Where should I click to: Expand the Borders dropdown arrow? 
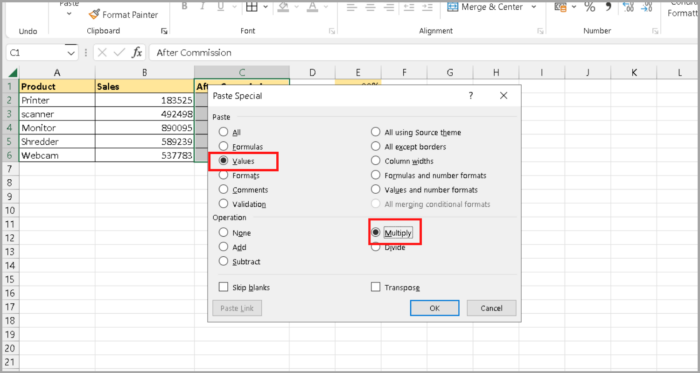(x=266, y=6)
